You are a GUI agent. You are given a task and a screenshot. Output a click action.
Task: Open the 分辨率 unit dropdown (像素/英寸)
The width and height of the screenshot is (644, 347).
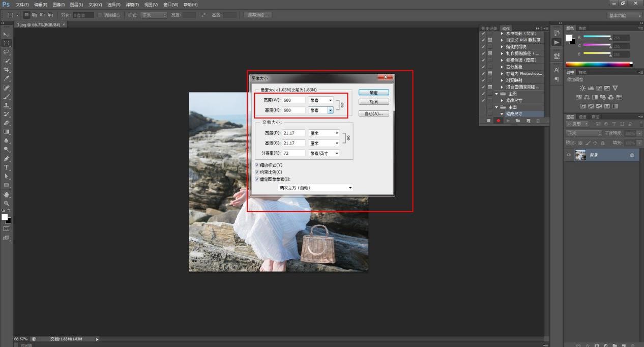(324, 153)
